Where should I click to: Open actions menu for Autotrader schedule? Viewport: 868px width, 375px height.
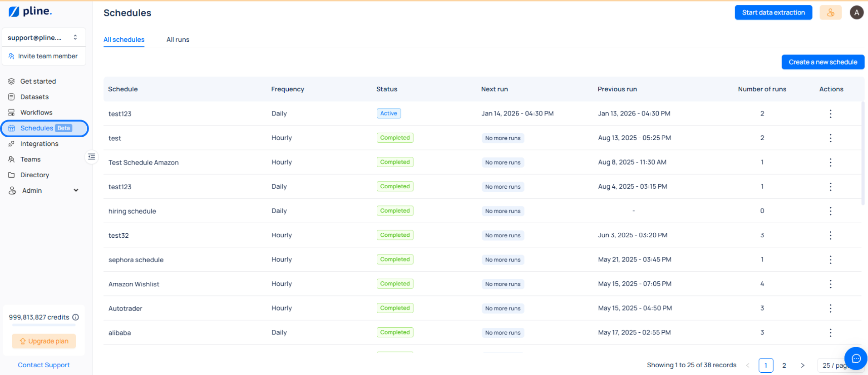pyautogui.click(x=830, y=308)
